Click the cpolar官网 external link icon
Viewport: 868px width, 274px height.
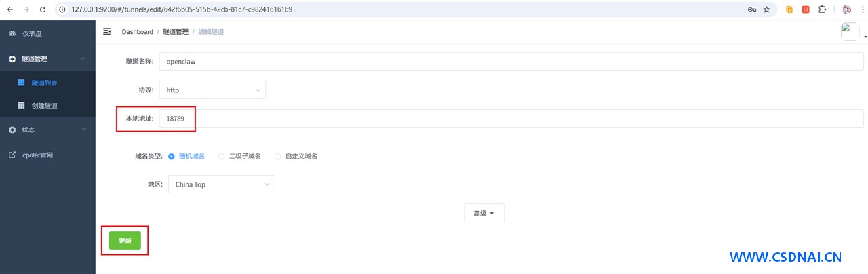12,155
